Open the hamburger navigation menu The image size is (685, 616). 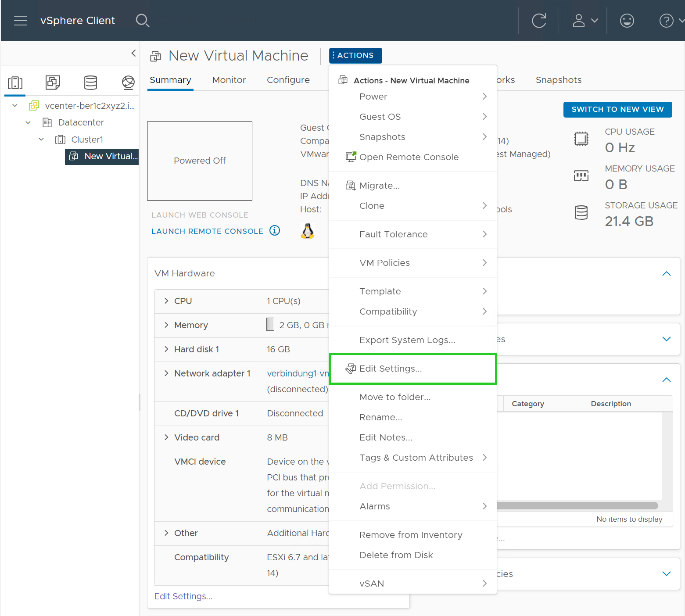[x=21, y=21]
